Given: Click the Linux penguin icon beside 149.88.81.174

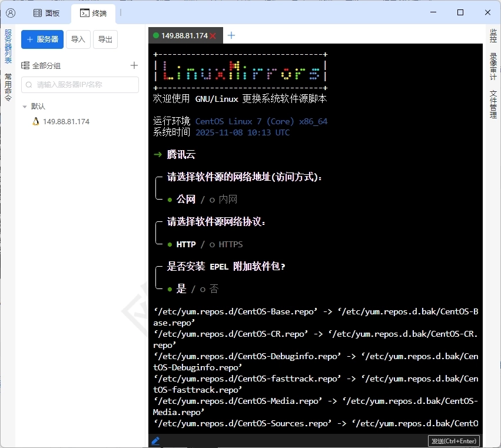Looking at the screenshot, I should tap(36, 121).
